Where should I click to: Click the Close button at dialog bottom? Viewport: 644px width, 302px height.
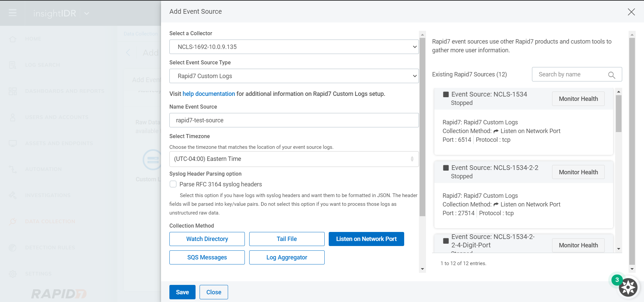[214, 292]
